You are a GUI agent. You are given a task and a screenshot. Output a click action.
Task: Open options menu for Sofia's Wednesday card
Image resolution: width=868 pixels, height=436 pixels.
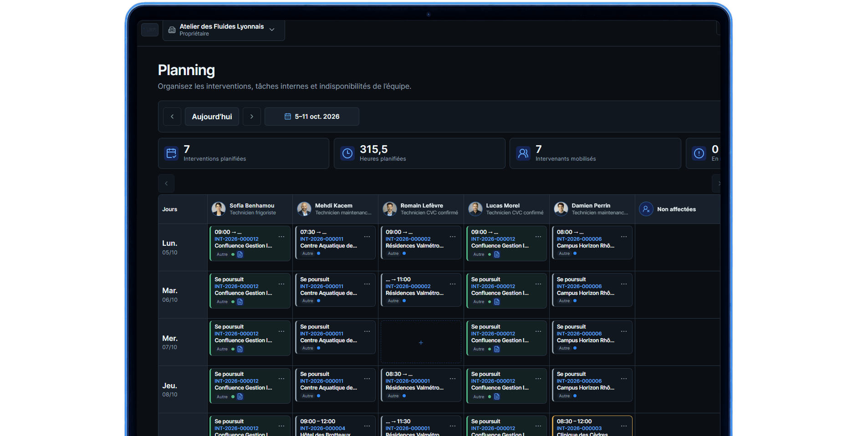(x=281, y=331)
